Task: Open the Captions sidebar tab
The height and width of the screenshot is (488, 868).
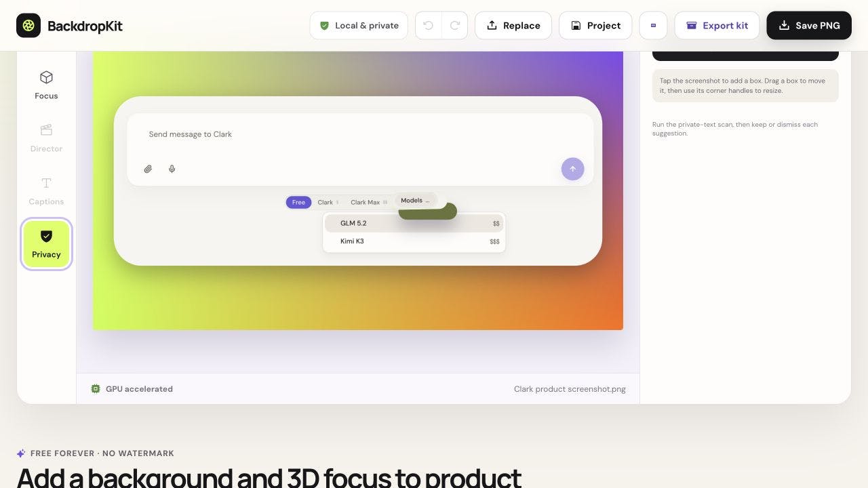Action: click(x=46, y=191)
